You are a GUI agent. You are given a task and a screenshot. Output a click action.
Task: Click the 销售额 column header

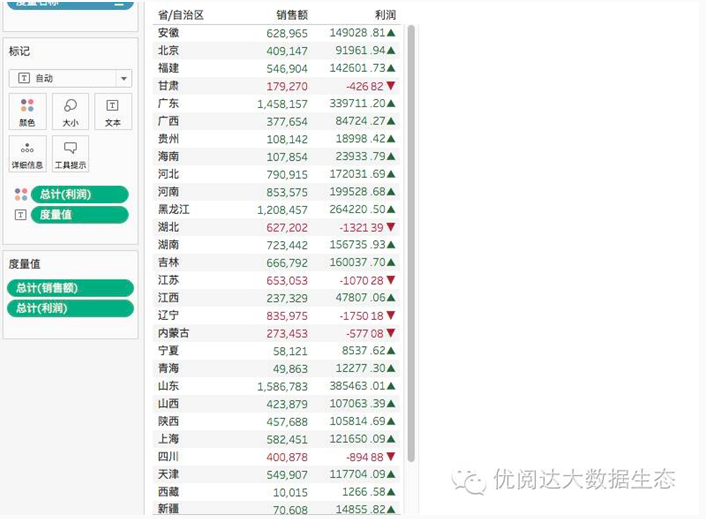[292, 15]
